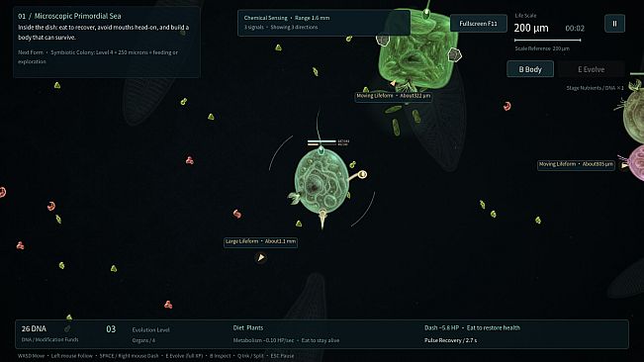Click the Pulse Recovery / 2.7 s text
644x362 pixels.
click(x=450, y=340)
